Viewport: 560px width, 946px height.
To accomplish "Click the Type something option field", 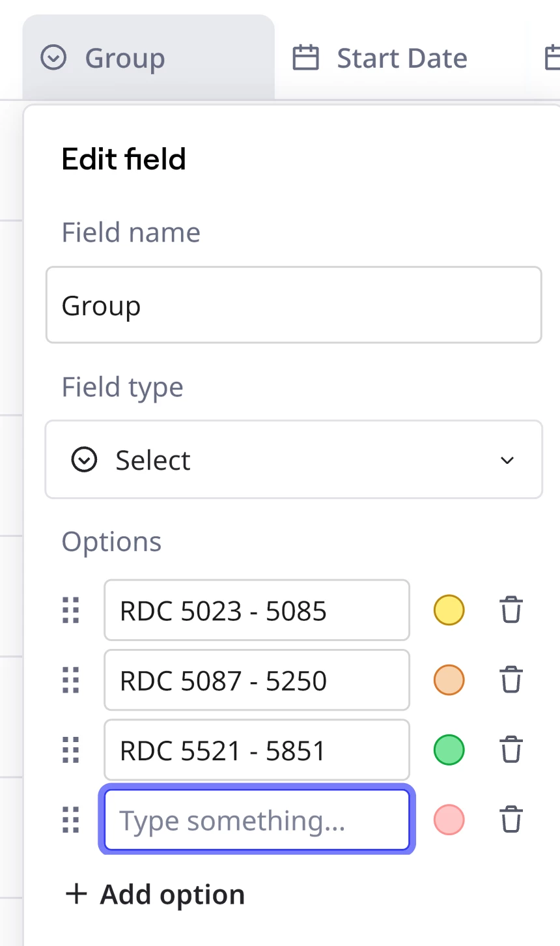I will [257, 820].
